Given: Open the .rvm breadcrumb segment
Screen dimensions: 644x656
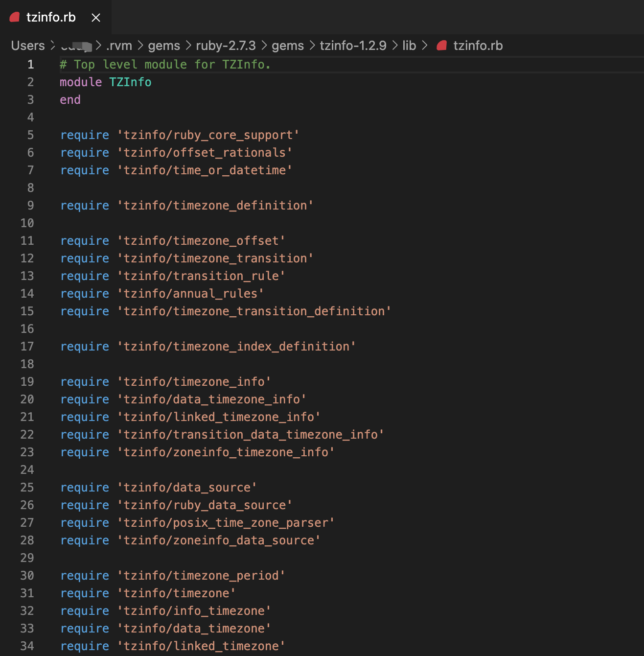Looking at the screenshot, I should [x=119, y=46].
